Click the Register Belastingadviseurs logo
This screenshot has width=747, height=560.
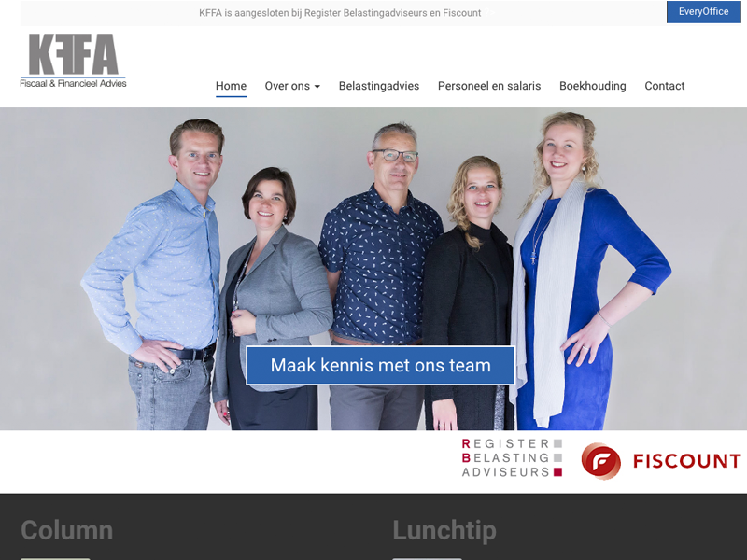click(x=512, y=458)
